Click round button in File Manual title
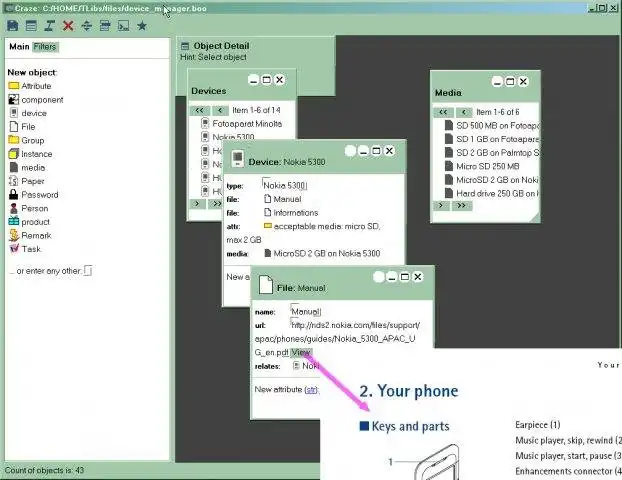The height and width of the screenshot is (480, 622). pos(379,277)
